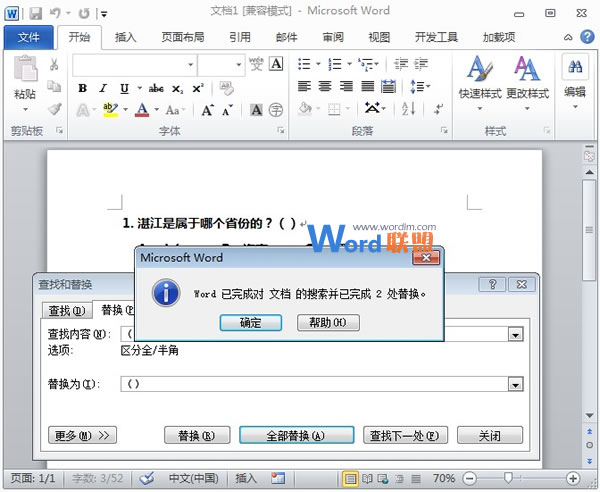
Task: Click the Sort A-Z icon
Action: (408, 109)
